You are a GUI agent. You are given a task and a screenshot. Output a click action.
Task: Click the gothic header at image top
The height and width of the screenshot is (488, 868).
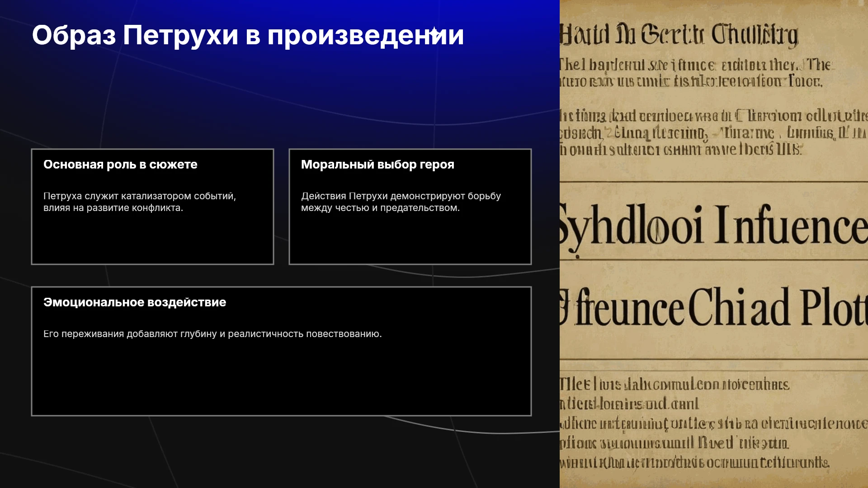tap(679, 34)
